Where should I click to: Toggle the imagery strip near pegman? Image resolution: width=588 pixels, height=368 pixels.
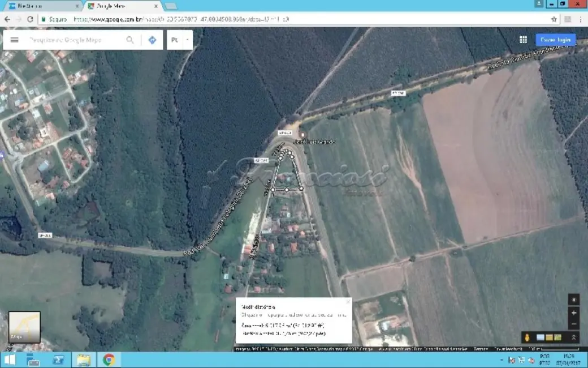pos(548,337)
